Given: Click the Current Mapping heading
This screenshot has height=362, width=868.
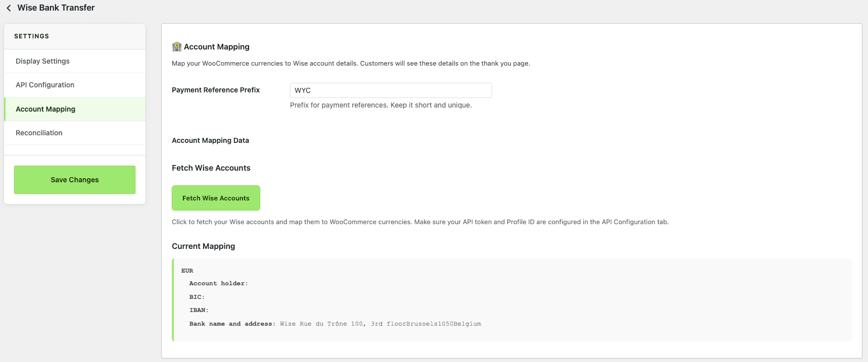Looking at the screenshot, I should point(203,246).
